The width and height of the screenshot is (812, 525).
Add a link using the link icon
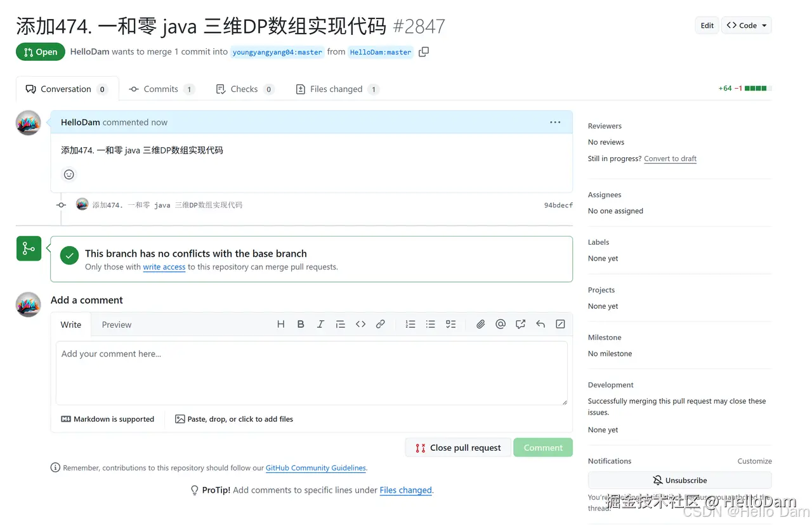click(x=381, y=324)
